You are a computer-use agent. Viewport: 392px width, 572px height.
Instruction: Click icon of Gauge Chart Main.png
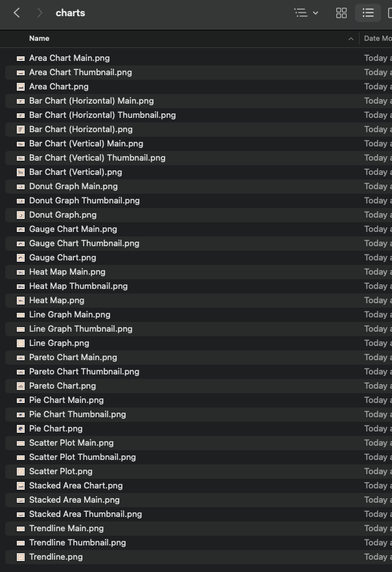[21, 229]
